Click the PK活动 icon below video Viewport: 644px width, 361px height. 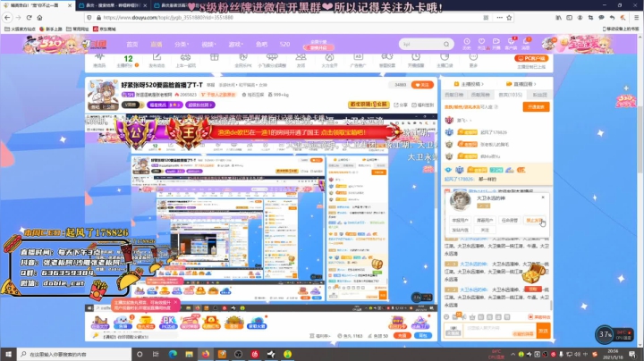point(168,323)
